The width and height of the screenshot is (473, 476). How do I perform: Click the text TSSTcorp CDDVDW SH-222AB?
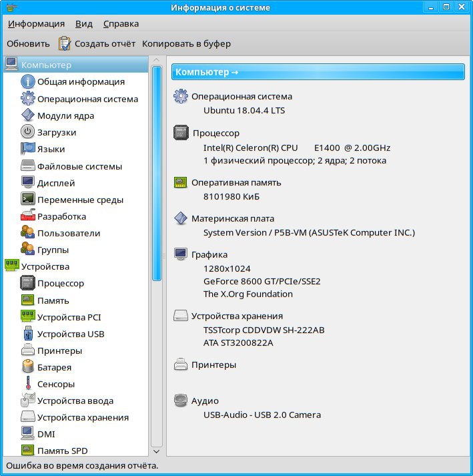[x=264, y=330]
